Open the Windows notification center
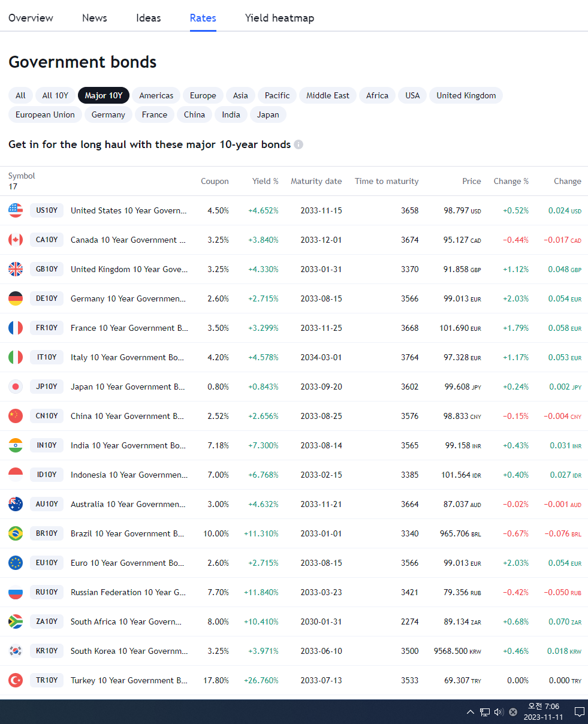 pyautogui.click(x=580, y=712)
